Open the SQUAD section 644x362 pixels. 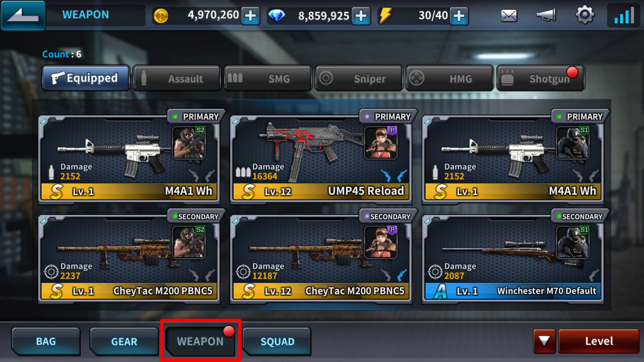(x=277, y=341)
